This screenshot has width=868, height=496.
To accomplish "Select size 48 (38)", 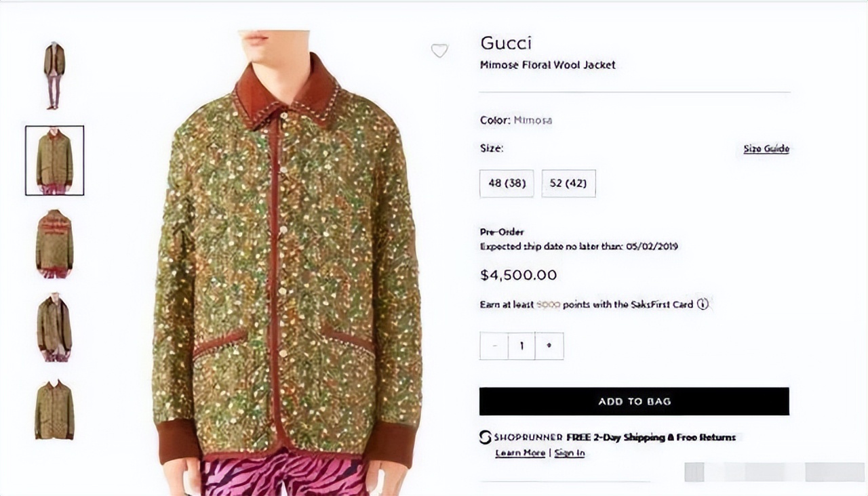I will [507, 184].
